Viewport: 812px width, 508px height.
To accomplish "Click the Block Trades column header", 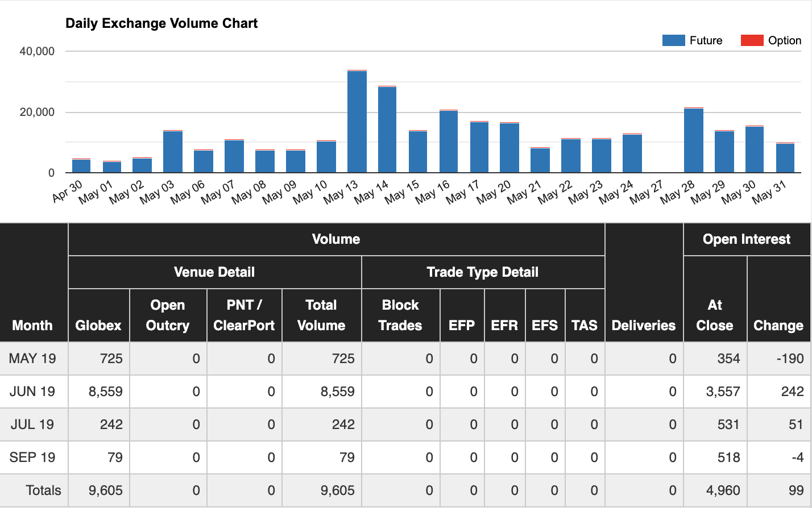I will pos(400,315).
